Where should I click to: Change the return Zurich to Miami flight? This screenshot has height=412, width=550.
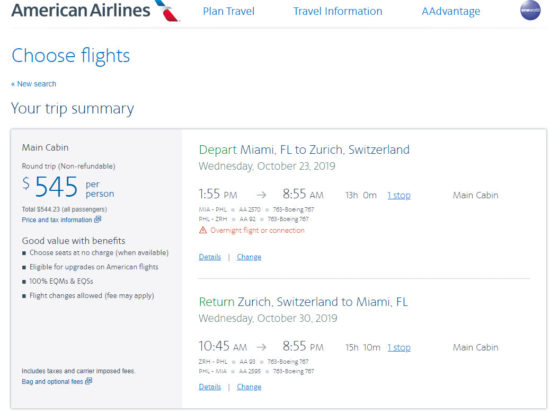point(249,387)
